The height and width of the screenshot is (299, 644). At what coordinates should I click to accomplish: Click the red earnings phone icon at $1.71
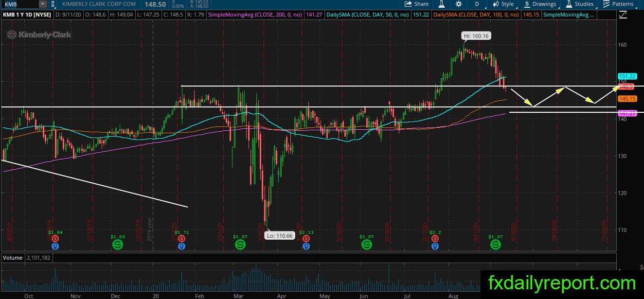click(182, 239)
